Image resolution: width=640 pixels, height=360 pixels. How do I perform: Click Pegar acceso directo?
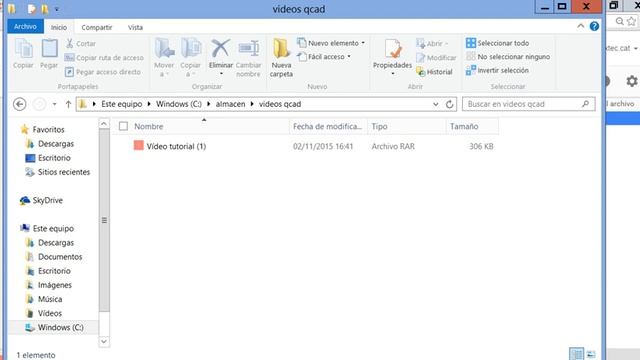pyautogui.click(x=103, y=72)
